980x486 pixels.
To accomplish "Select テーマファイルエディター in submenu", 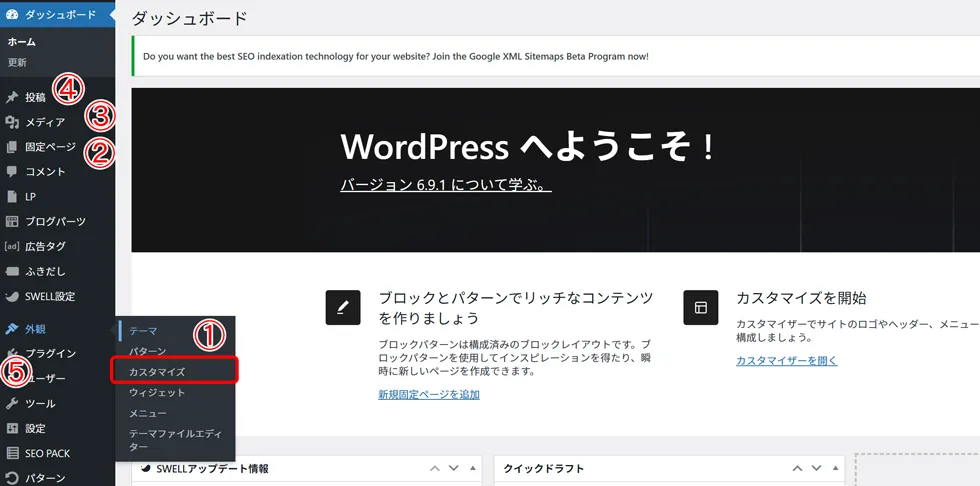I will pyautogui.click(x=176, y=440).
